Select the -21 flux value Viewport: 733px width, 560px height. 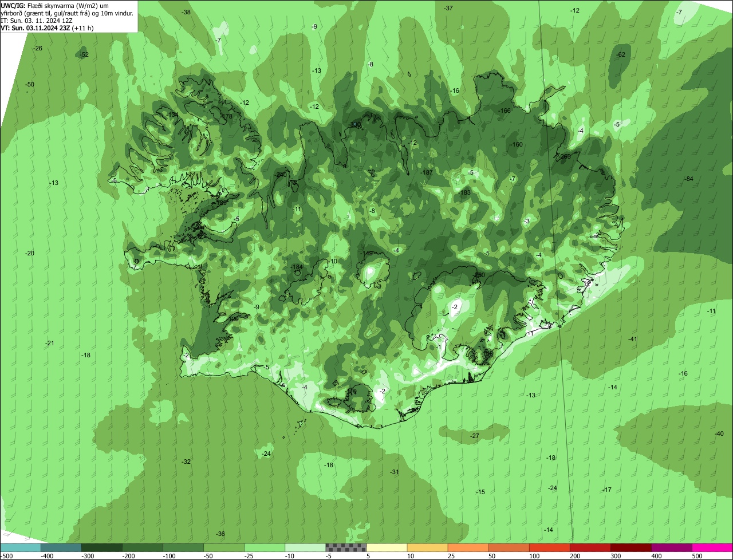(x=50, y=343)
